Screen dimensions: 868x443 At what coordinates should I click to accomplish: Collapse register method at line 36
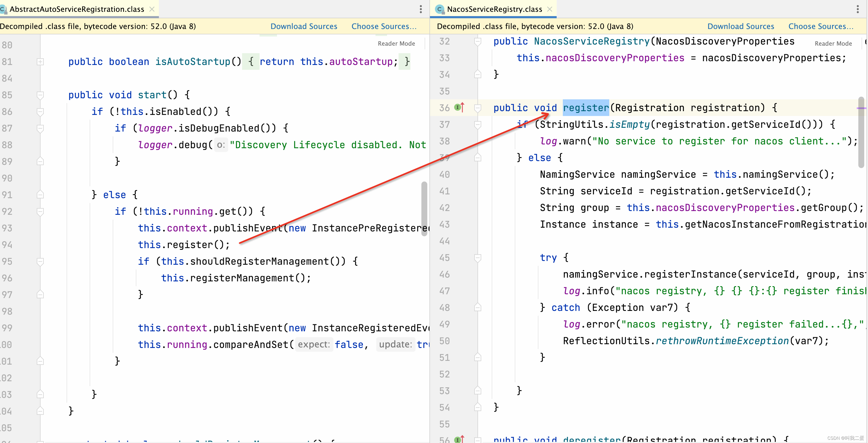[477, 108]
